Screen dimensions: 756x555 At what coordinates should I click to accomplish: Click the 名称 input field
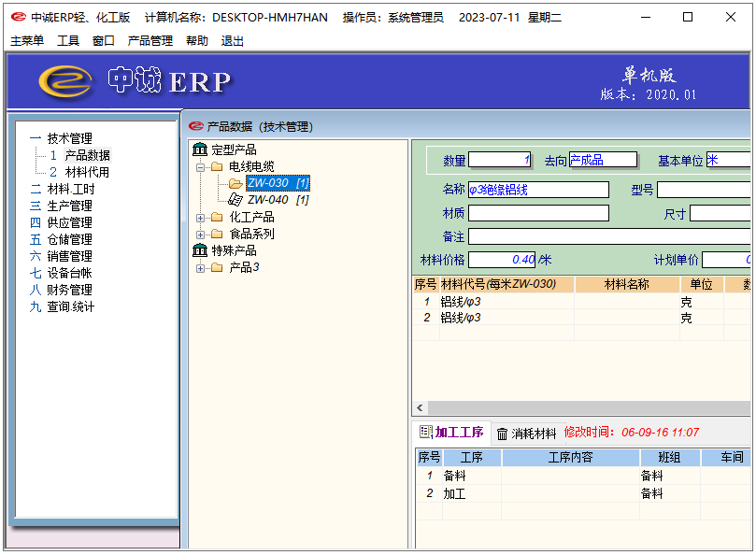(538, 190)
